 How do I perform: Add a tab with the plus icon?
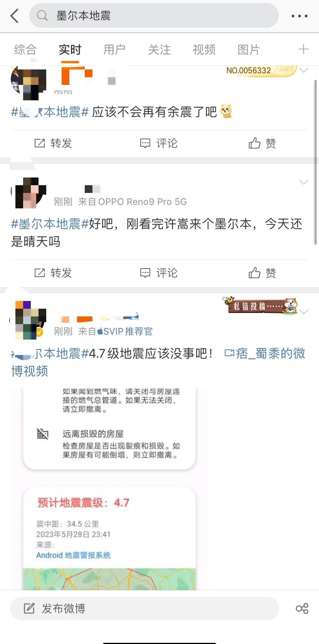coord(304,49)
